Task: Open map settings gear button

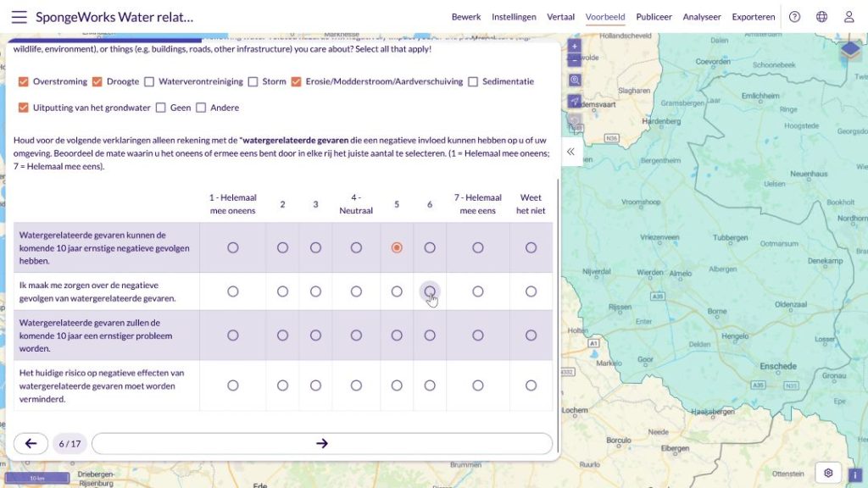Action: coord(828,473)
